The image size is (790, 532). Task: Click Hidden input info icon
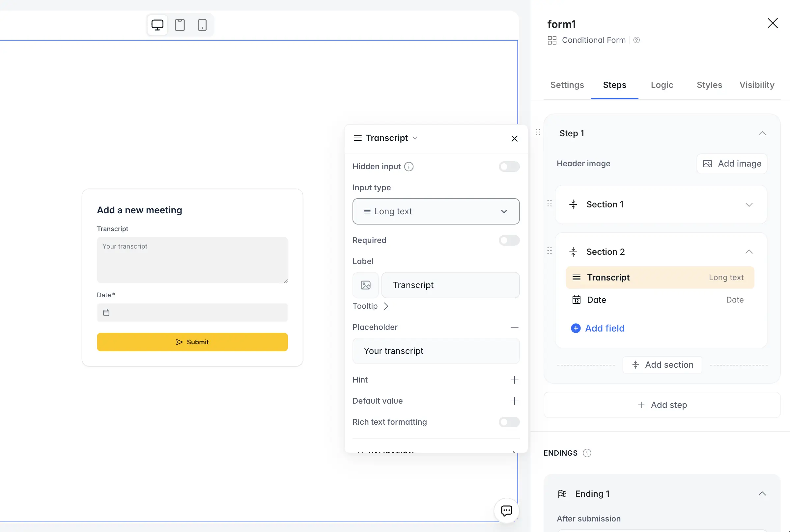tap(409, 167)
